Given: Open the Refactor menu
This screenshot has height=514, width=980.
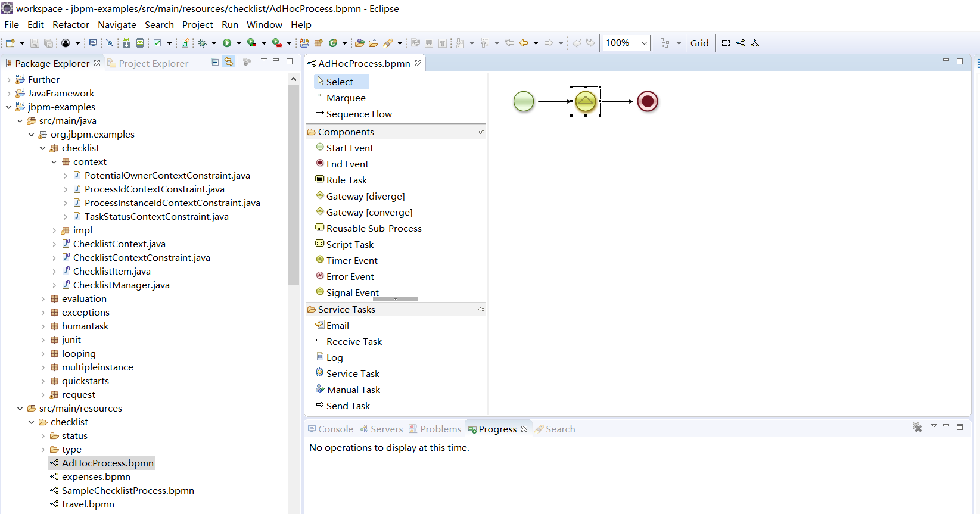Looking at the screenshot, I should point(71,24).
